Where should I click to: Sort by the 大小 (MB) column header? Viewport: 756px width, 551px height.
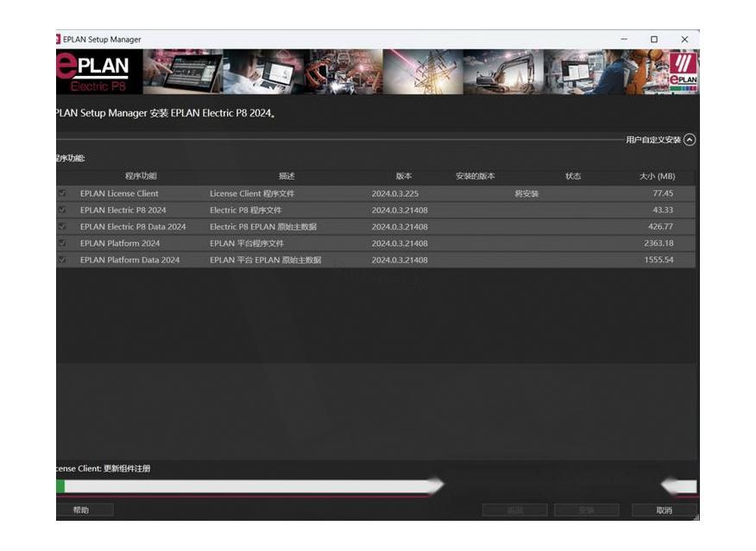(x=657, y=176)
